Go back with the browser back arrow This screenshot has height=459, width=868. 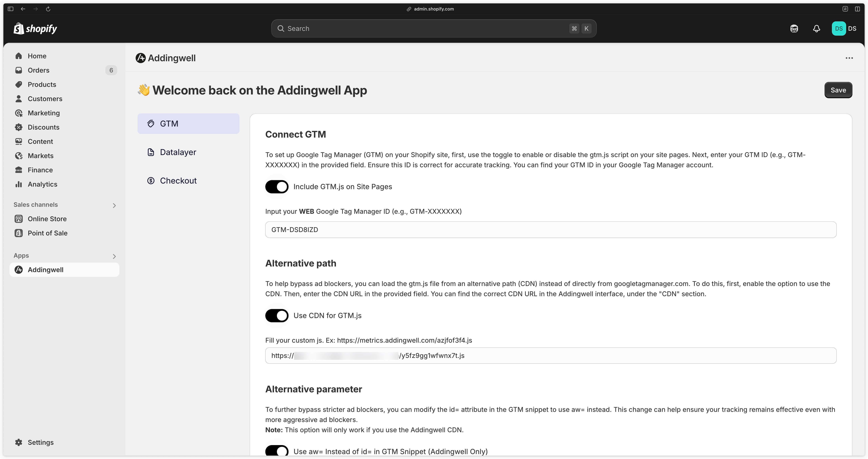tap(23, 9)
